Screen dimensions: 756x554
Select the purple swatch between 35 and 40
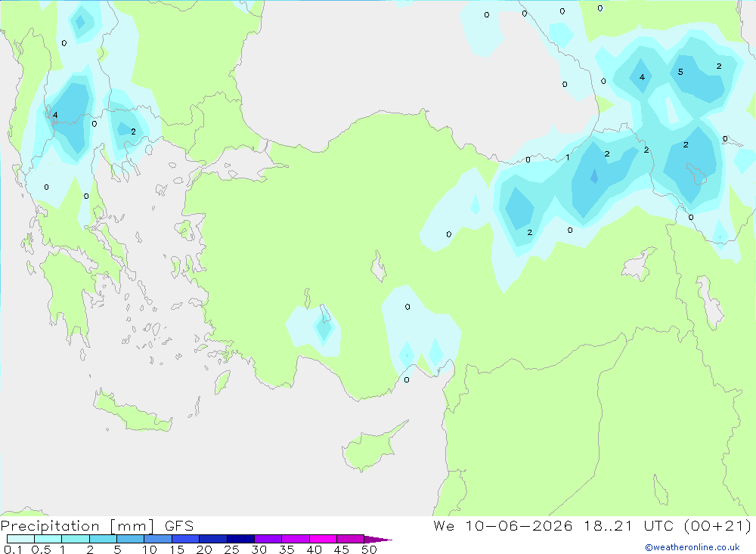point(295,539)
